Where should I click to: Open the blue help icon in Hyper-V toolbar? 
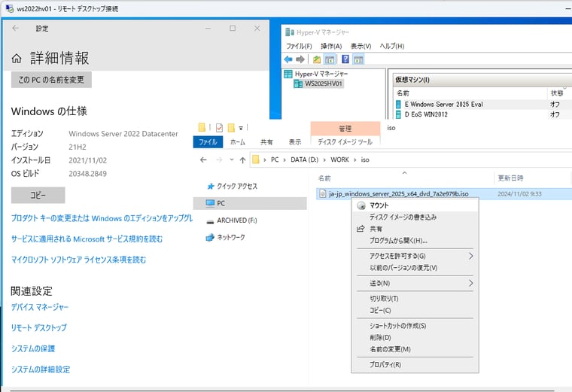click(x=345, y=59)
